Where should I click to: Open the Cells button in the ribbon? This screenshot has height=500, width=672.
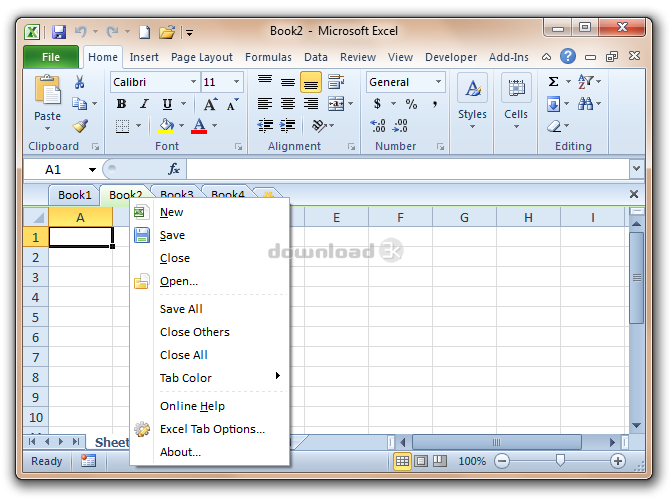point(516,100)
